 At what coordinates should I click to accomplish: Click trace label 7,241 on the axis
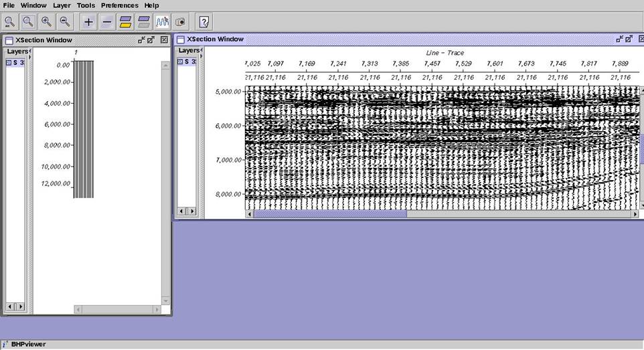point(338,64)
